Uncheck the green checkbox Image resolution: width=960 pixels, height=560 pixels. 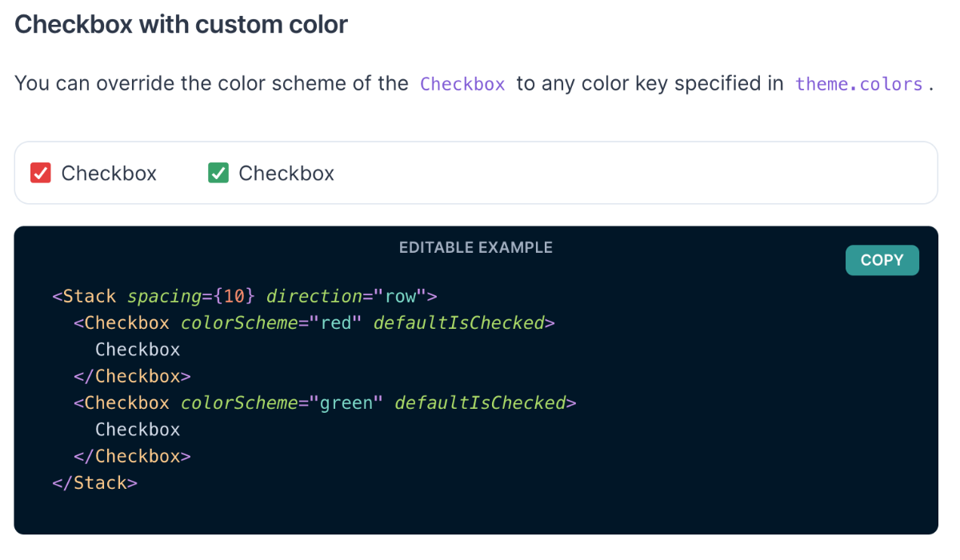218,173
